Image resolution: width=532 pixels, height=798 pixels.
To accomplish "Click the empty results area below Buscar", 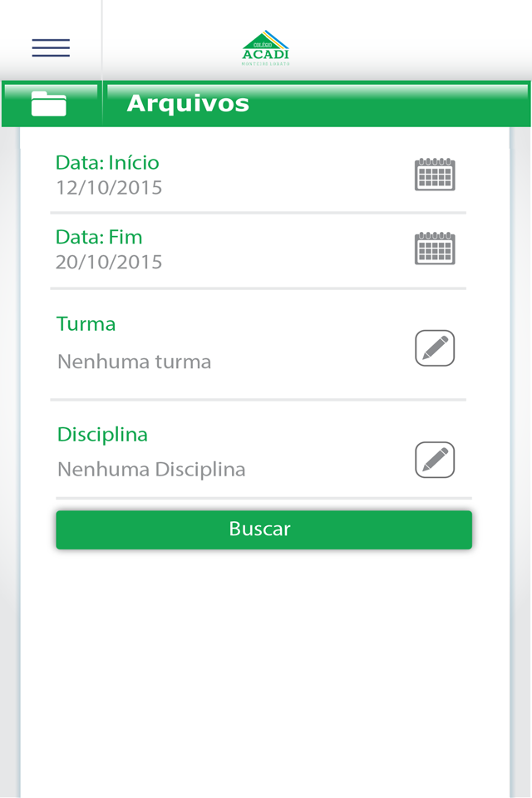I will click(x=264, y=665).
